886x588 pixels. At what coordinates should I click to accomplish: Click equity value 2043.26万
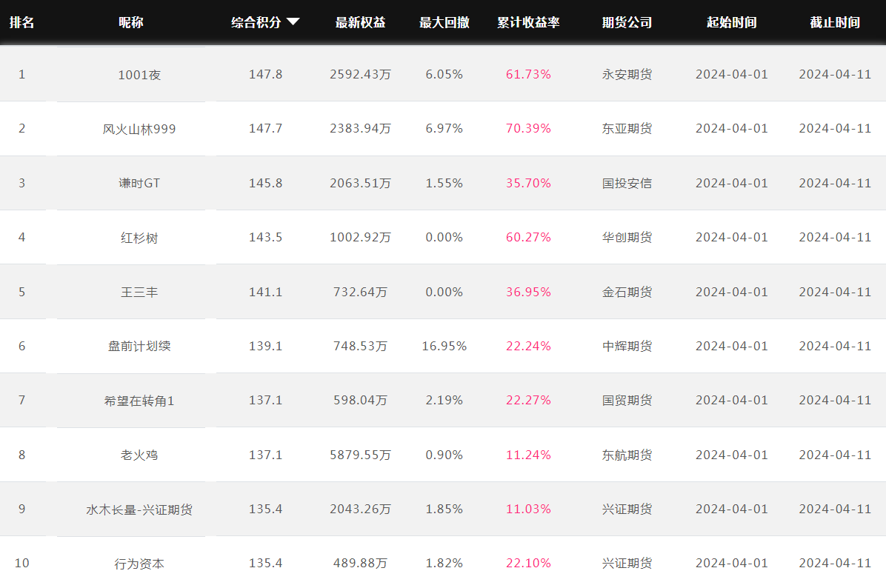(x=361, y=509)
